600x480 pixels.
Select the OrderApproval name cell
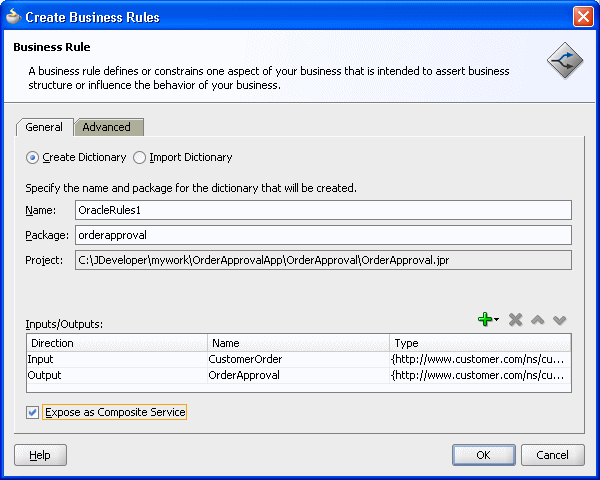[x=298, y=376]
